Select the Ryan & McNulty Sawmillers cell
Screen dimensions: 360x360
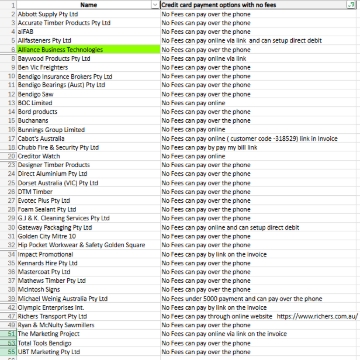click(x=88, y=325)
